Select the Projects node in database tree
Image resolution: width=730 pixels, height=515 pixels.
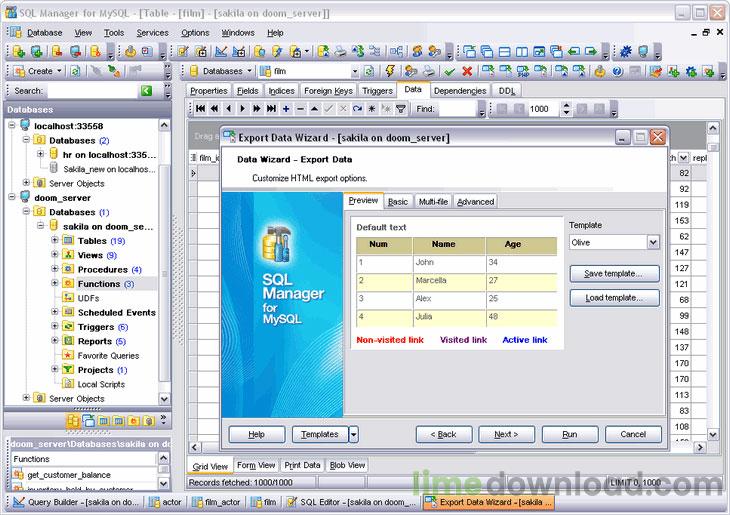click(x=95, y=370)
